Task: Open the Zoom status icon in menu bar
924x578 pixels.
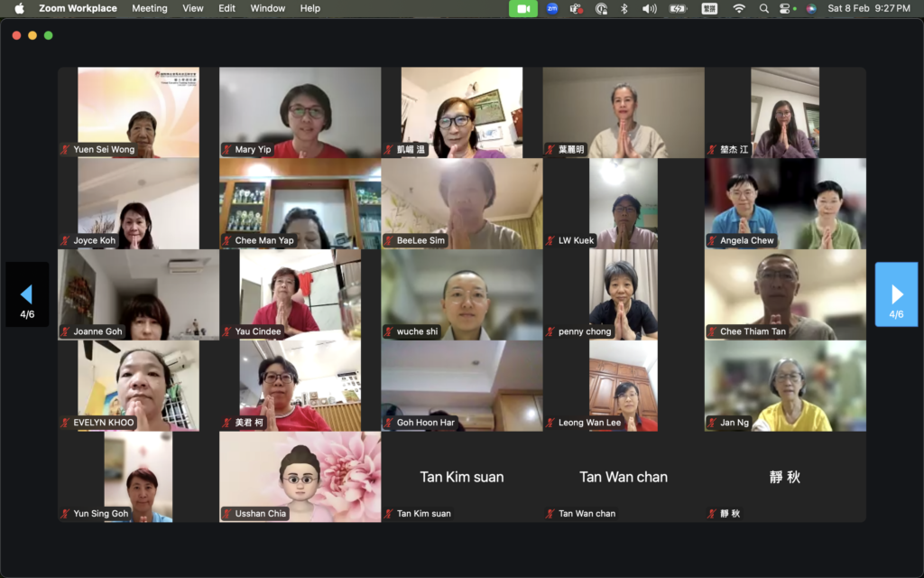Action: point(552,8)
